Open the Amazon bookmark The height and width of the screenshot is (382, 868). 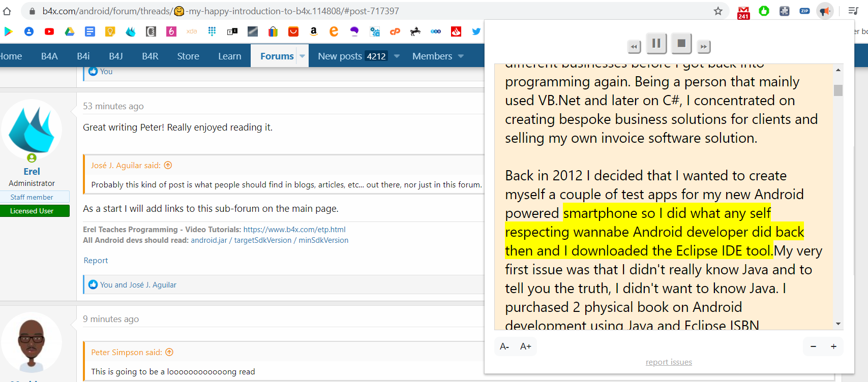pyautogui.click(x=314, y=31)
